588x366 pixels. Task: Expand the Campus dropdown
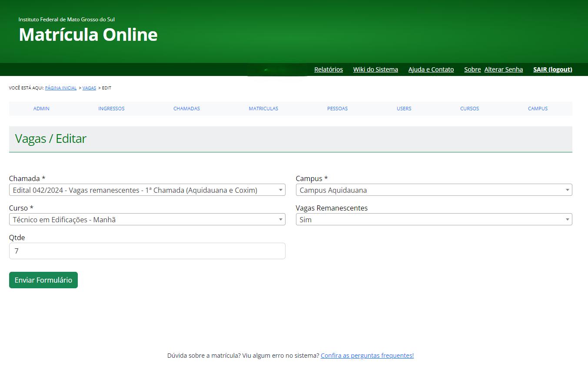434,190
